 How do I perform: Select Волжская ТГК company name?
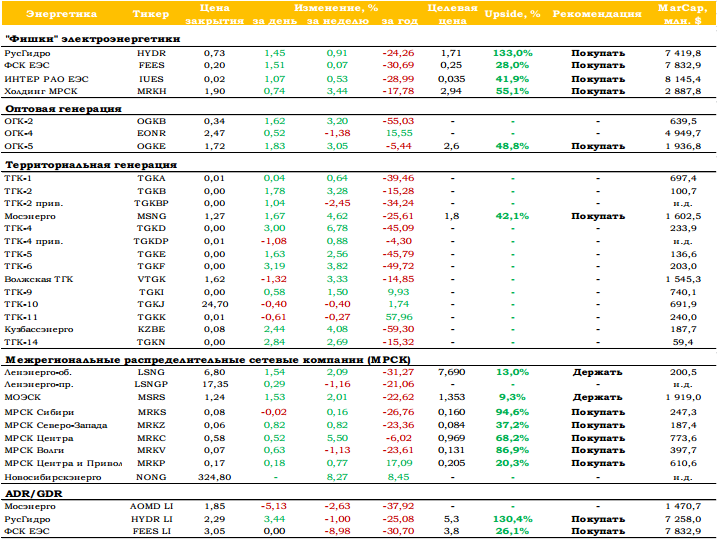[x=39, y=279]
